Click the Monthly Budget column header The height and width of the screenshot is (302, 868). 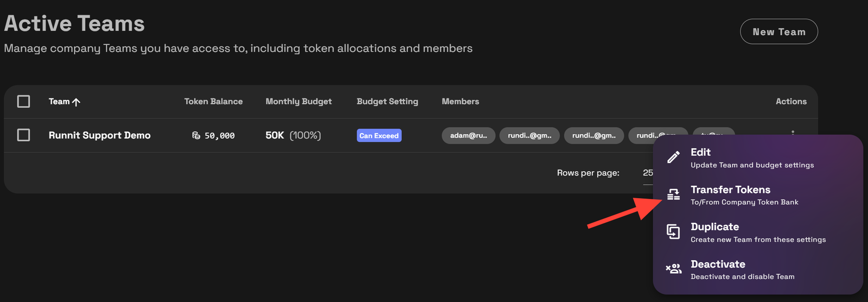298,102
